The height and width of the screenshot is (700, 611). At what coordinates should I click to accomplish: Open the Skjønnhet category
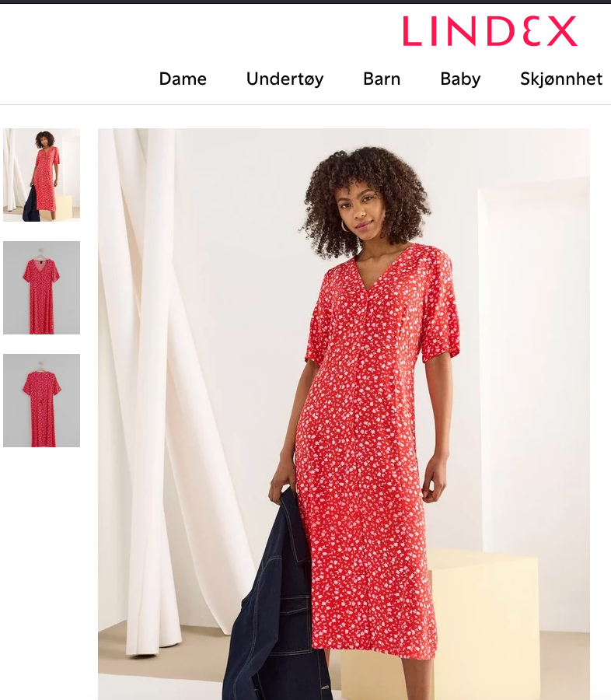[x=561, y=79]
